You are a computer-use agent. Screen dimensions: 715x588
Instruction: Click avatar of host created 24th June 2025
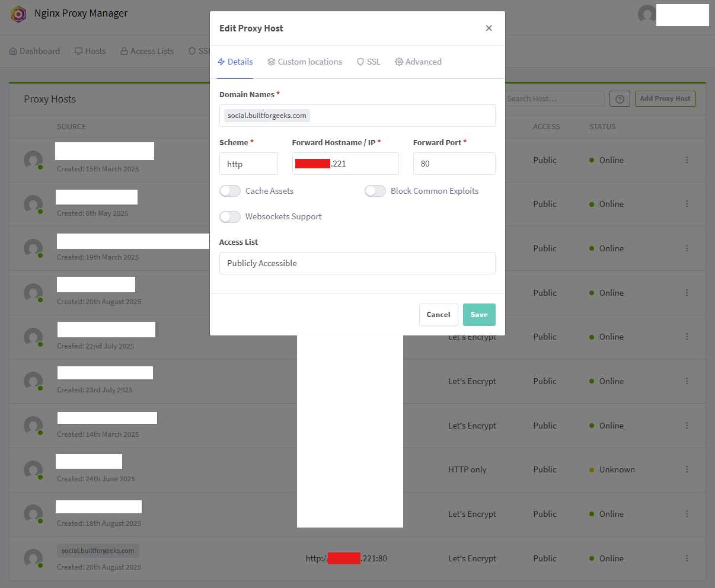click(33, 470)
